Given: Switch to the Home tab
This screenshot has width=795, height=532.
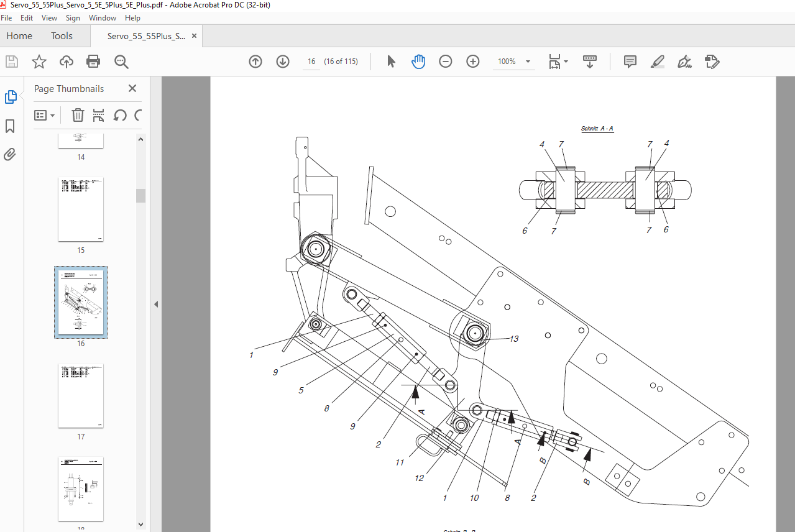Looking at the screenshot, I should 19,36.
